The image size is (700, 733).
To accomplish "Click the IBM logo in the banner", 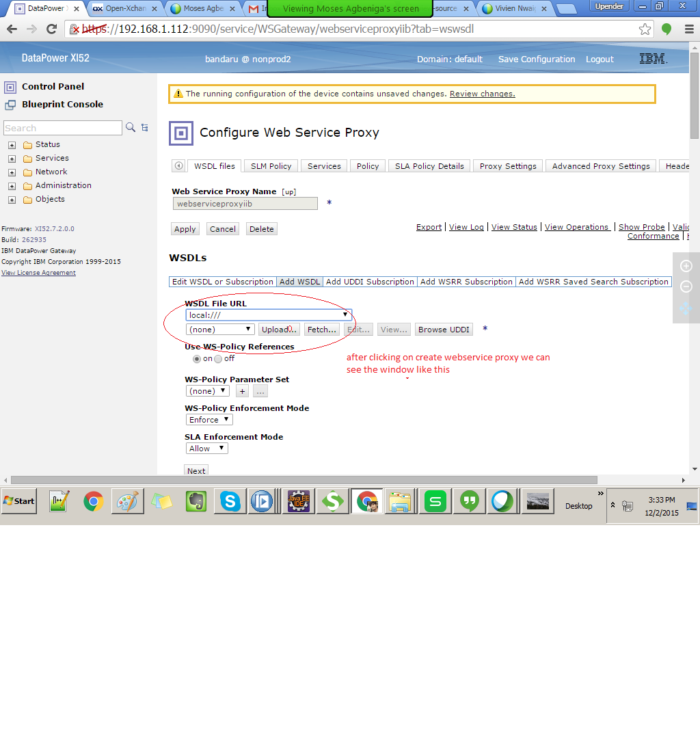I will tap(651, 59).
